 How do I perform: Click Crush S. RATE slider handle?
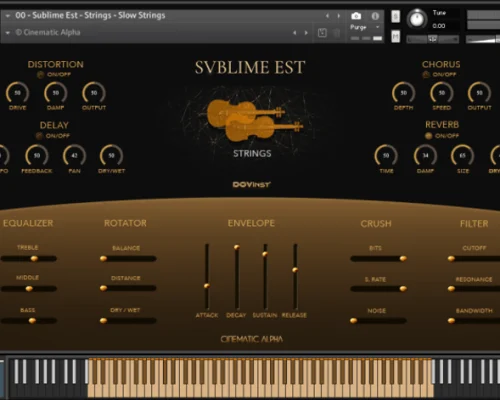pyautogui.click(x=403, y=289)
